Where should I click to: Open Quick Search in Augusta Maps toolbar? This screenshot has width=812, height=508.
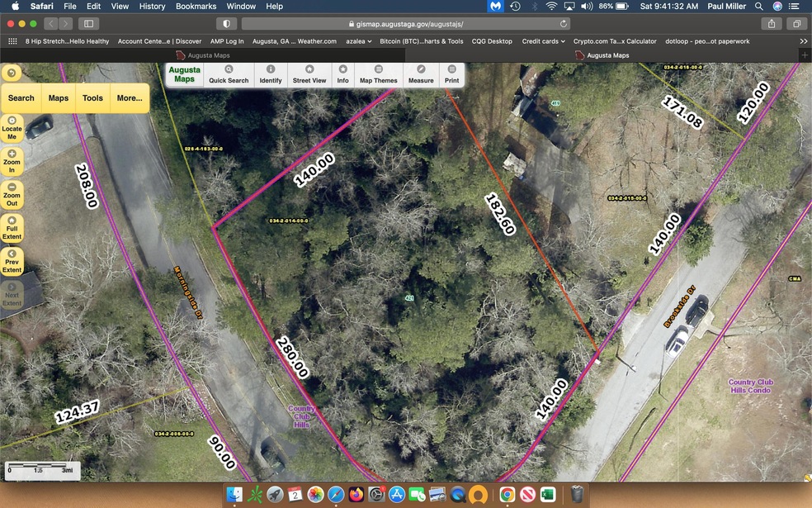229,75
